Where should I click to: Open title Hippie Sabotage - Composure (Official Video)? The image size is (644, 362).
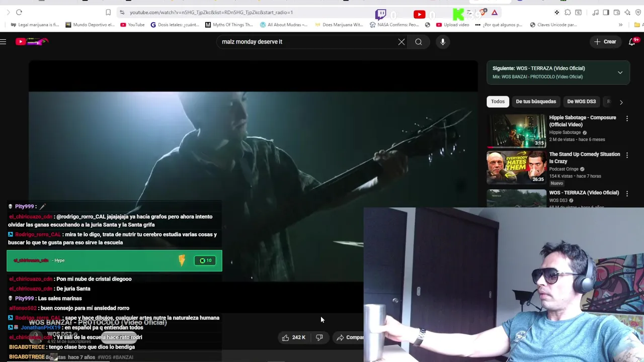(x=582, y=121)
